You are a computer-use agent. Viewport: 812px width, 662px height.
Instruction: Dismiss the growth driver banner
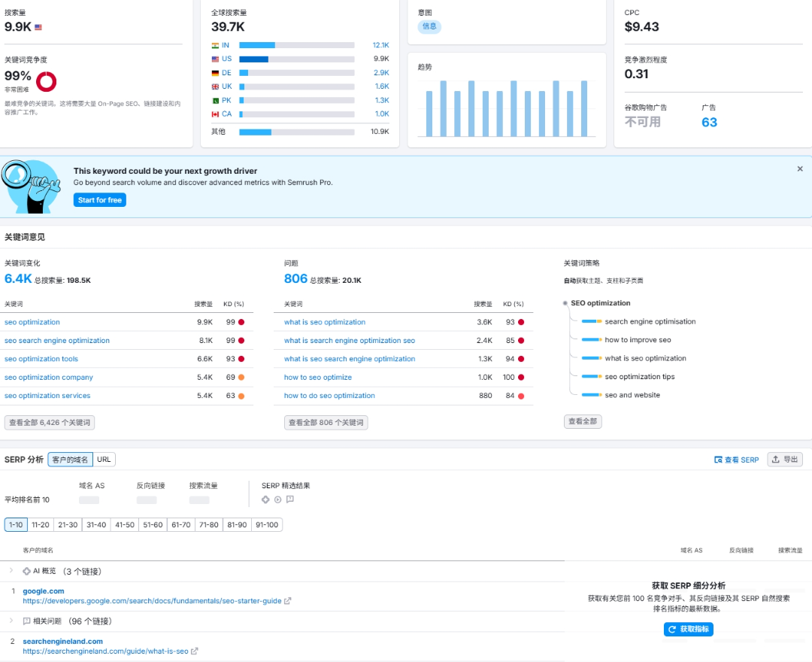pos(800,169)
